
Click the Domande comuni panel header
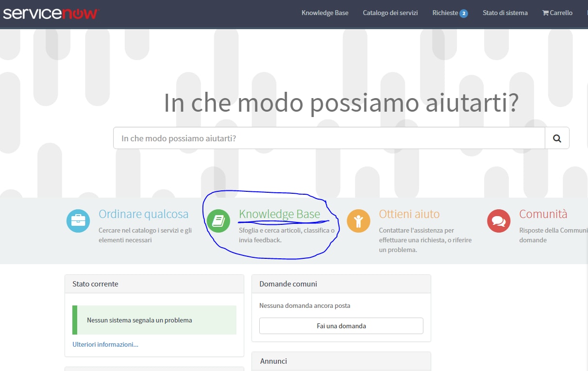[x=341, y=284]
